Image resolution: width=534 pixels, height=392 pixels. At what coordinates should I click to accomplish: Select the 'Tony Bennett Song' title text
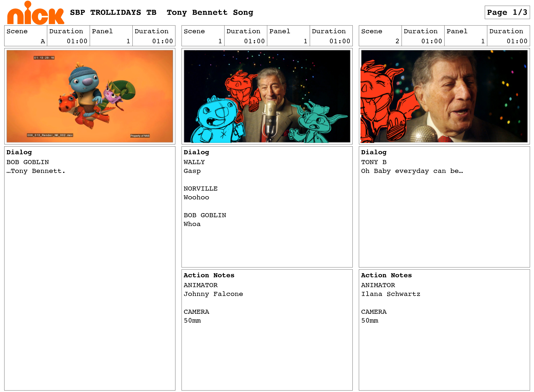click(x=210, y=12)
